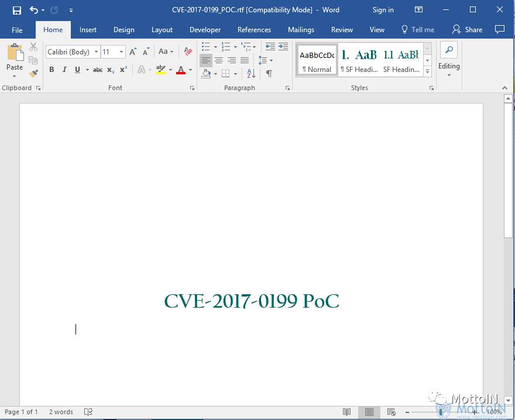Open Ribbon Display Options
Screen dimensions: 515x420
pyautogui.click(x=418, y=9)
